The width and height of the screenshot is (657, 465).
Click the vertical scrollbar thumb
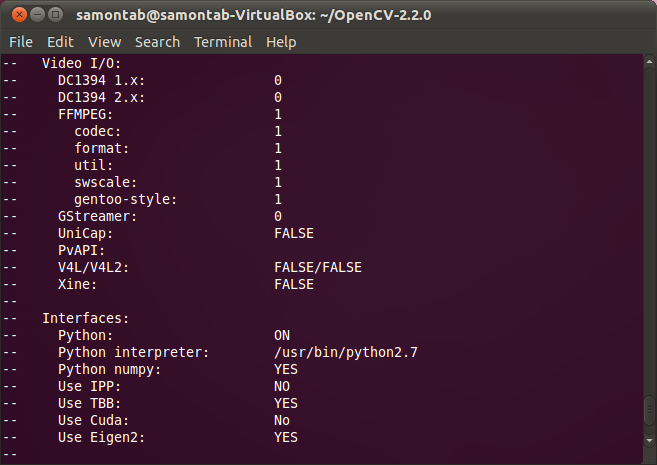pyautogui.click(x=649, y=409)
